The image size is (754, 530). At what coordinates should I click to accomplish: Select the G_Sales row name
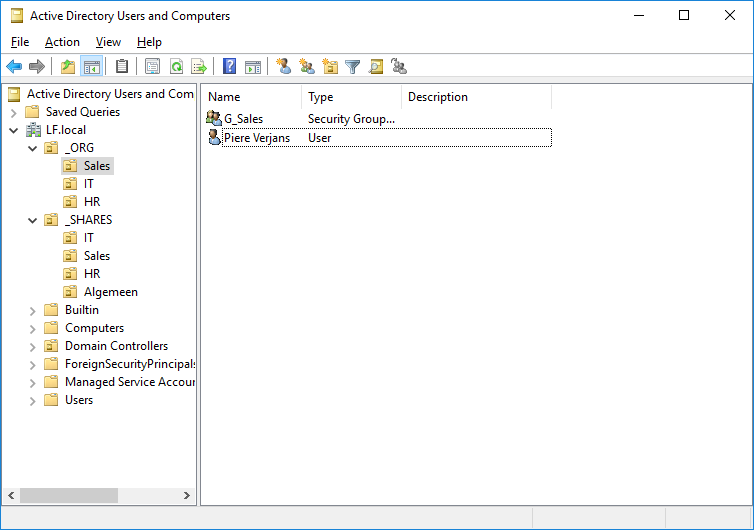coord(243,119)
